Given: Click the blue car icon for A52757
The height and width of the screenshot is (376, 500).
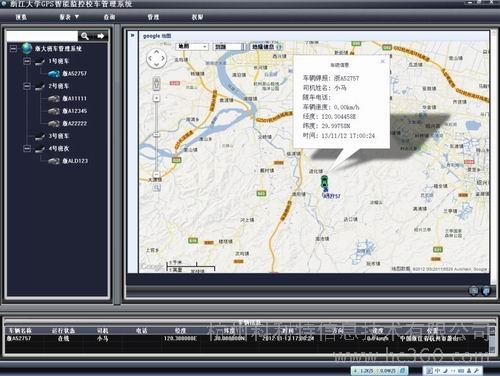Looking at the screenshot, I should (54, 73).
